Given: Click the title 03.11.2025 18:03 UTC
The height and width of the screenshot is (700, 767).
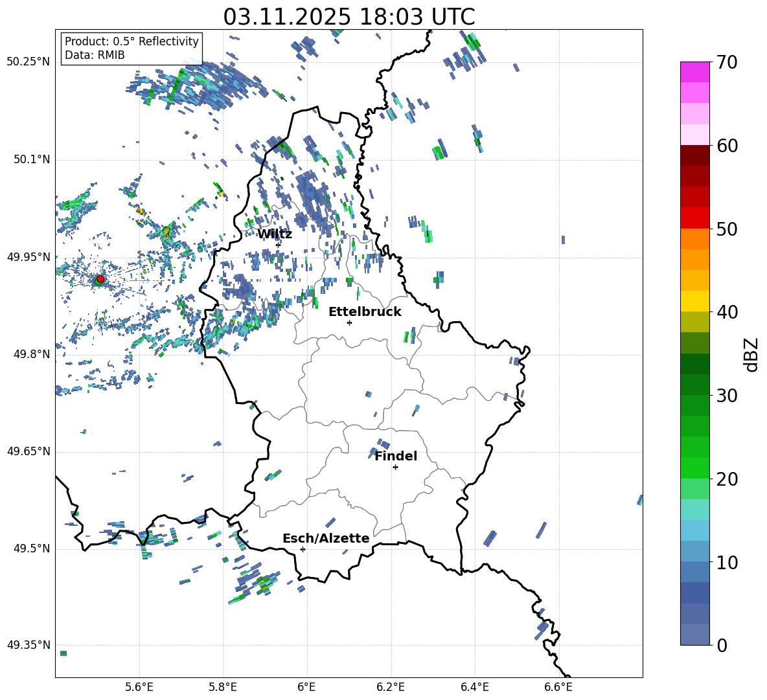Looking at the screenshot, I should [349, 17].
